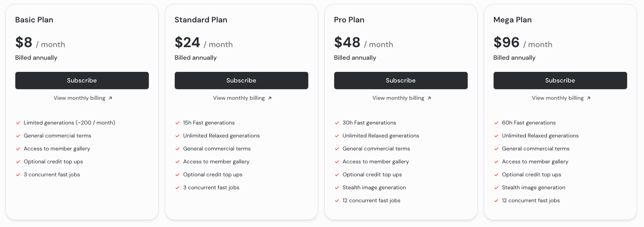This screenshot has width=644, height=227.
Task: Click the checkmark next to Limited generations
Action: click(18, 123)
